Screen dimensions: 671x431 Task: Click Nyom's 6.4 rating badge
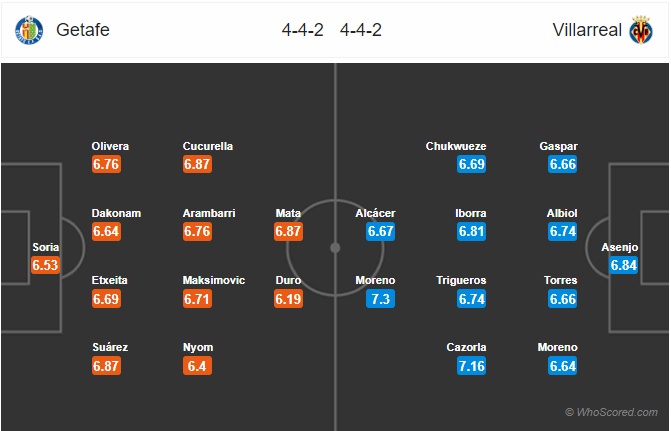198,366
